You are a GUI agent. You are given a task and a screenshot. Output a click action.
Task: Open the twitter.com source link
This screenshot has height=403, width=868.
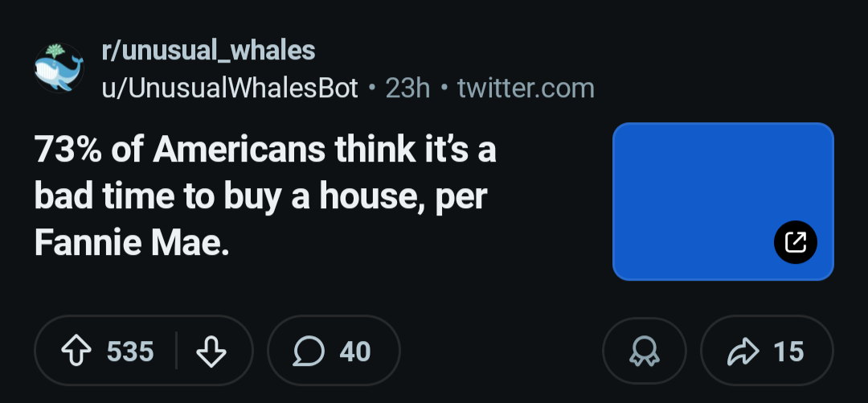pyautogui.click(x=526, y=88)
